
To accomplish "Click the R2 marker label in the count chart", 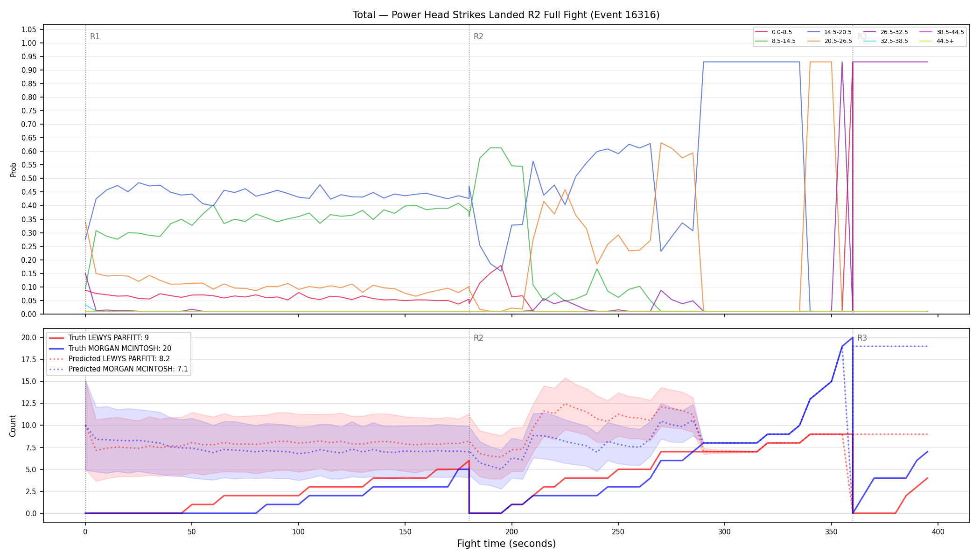I will pyautogui.click(x=478, y=338).
